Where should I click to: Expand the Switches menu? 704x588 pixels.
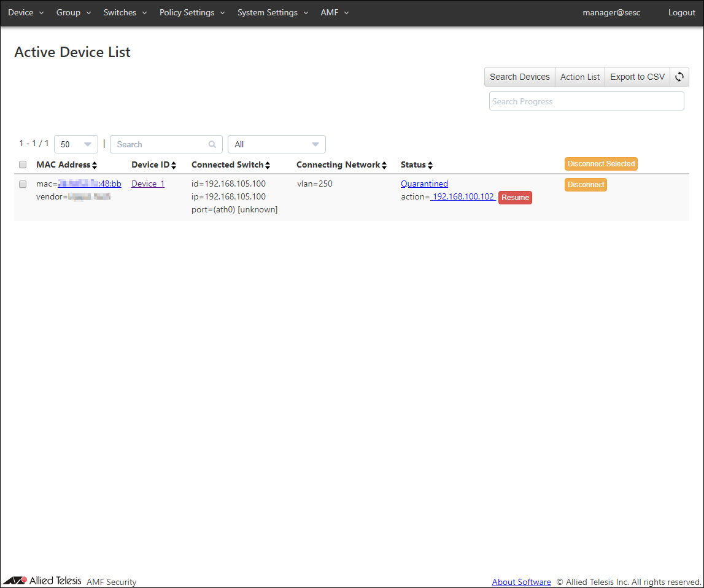point(125,13)
